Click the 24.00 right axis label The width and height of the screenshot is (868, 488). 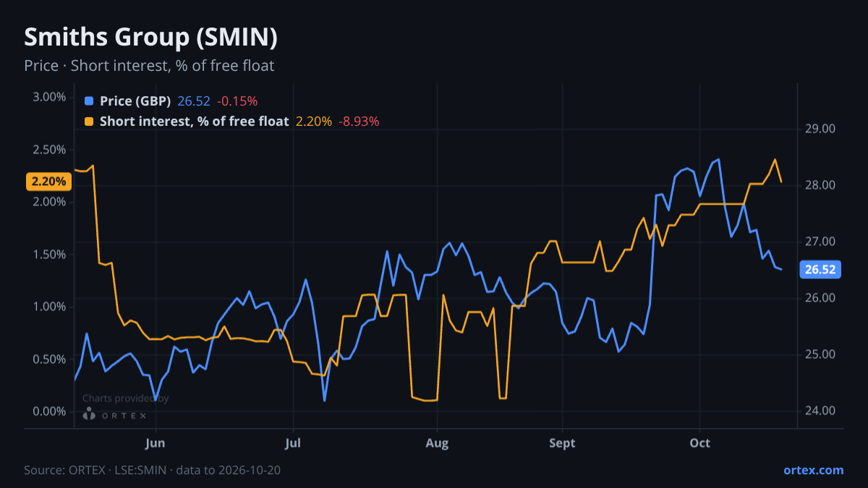point(820,411)
